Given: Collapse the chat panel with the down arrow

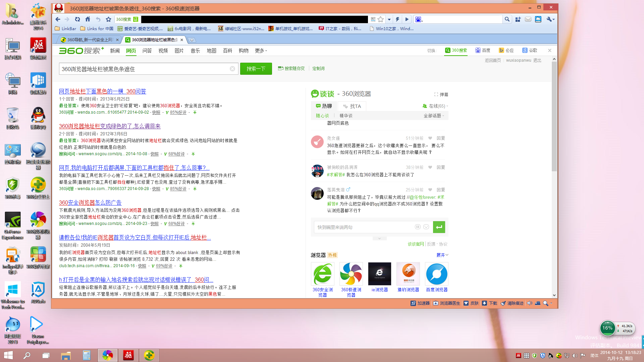Looking at the screenshot, I should coord(379,238).
